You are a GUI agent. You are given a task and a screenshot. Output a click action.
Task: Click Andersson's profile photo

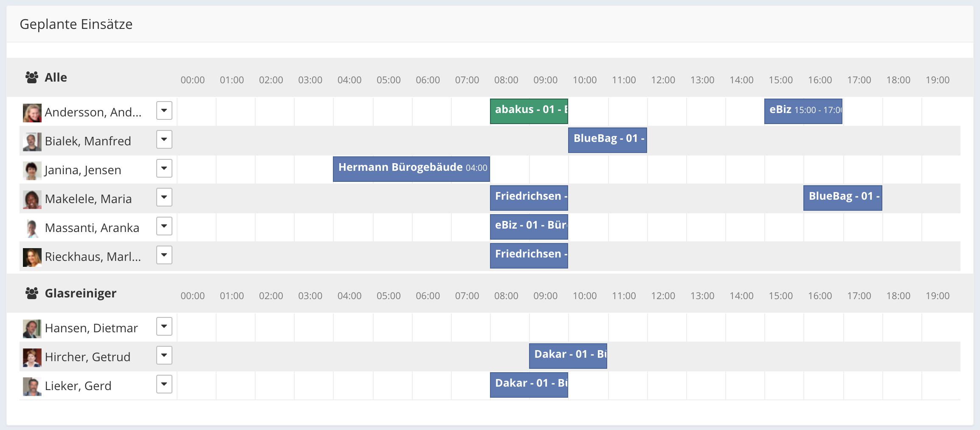pyautogui.click(x=32, y=113)
